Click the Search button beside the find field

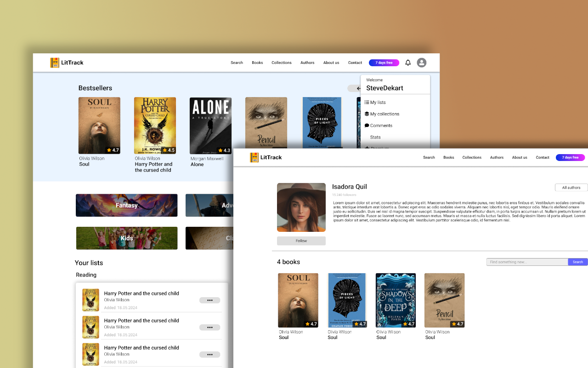coord(577,262)
